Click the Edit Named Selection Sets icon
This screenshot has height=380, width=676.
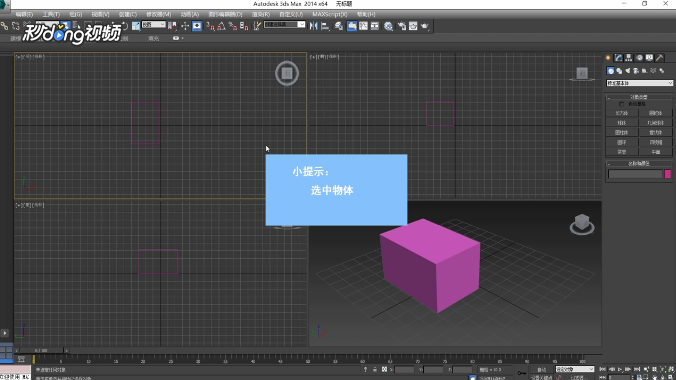coord(257,26)
